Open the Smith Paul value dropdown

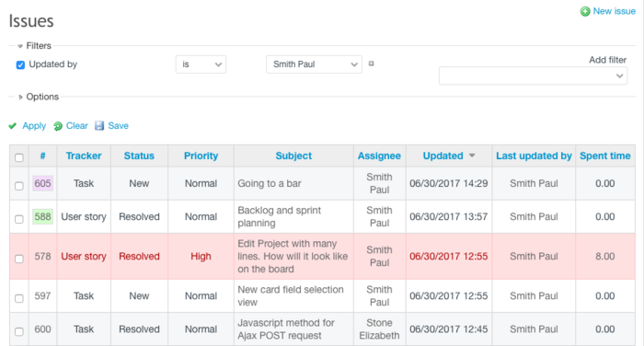click(x=315, y=64)
